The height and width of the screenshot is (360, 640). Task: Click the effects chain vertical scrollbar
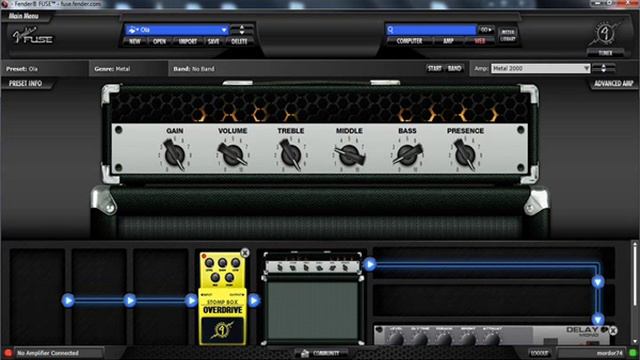click(x=634, y=276)
